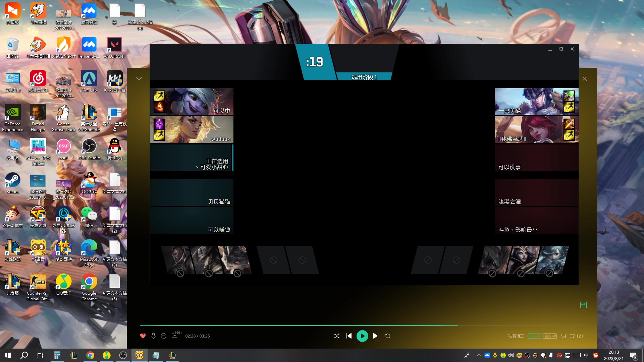Select the 可以中 player slot
This screenshot has width=644, height=362.
[192, 102]
